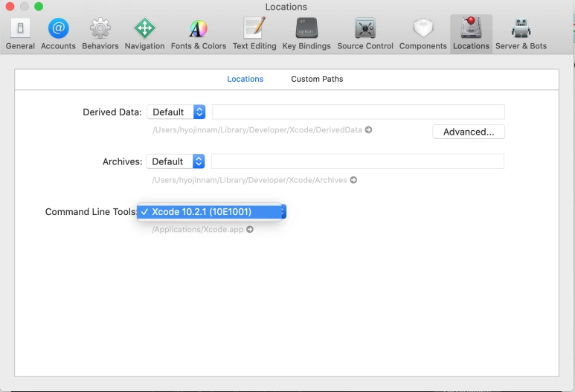Click the Archives label
The width and height of the screenshot is (575, 392).
122,161
